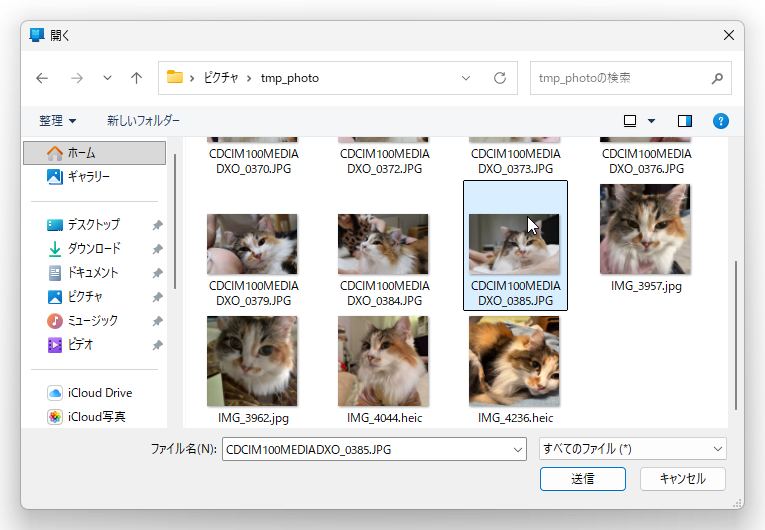The width and height of the screenshot is (765, 530).
Task: Click the DXO_0372.JPG file name
Action: [x=384, y=161]
